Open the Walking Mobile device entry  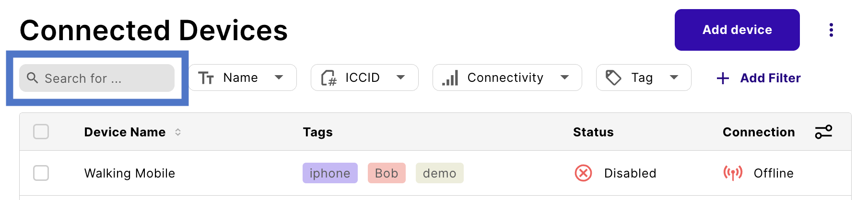pos(129,173)
